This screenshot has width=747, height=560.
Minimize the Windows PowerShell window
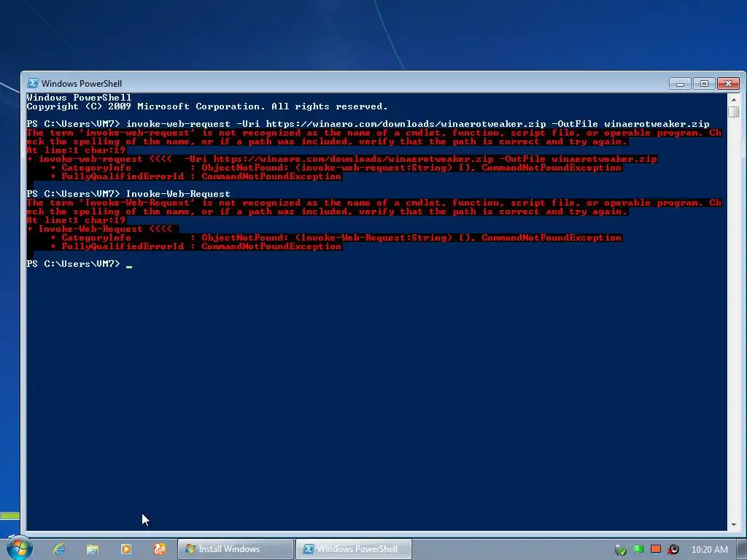pos(680,84)
